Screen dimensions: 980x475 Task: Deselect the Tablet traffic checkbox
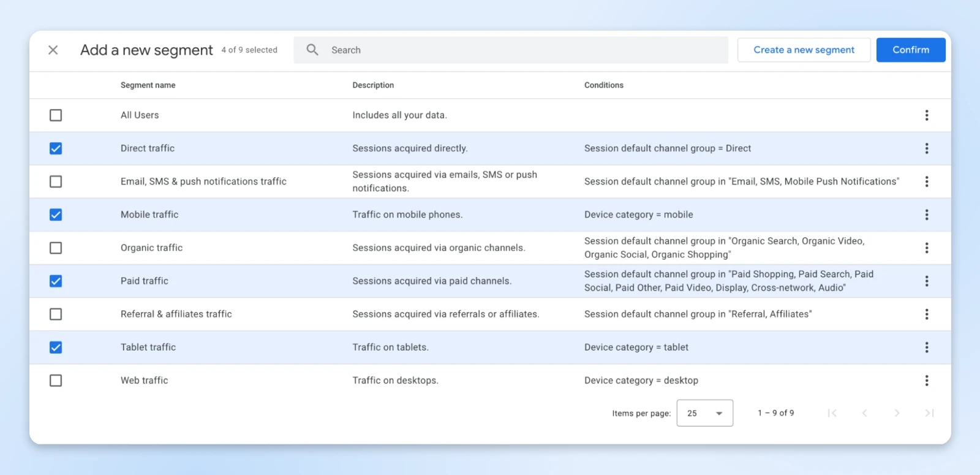[56, 348]
